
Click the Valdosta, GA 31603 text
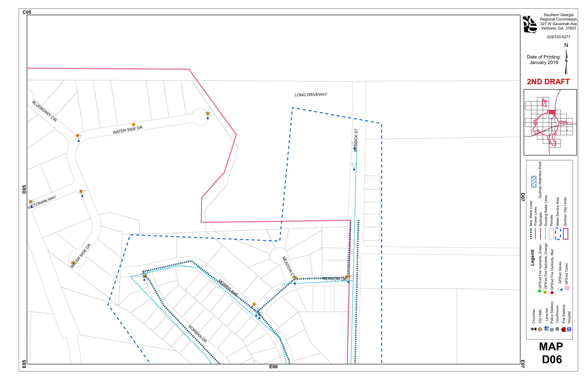[558, 28]
